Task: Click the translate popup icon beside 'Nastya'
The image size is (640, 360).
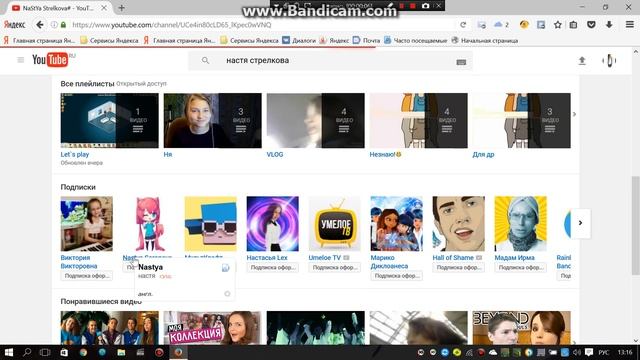Action: tap(226, 268)
